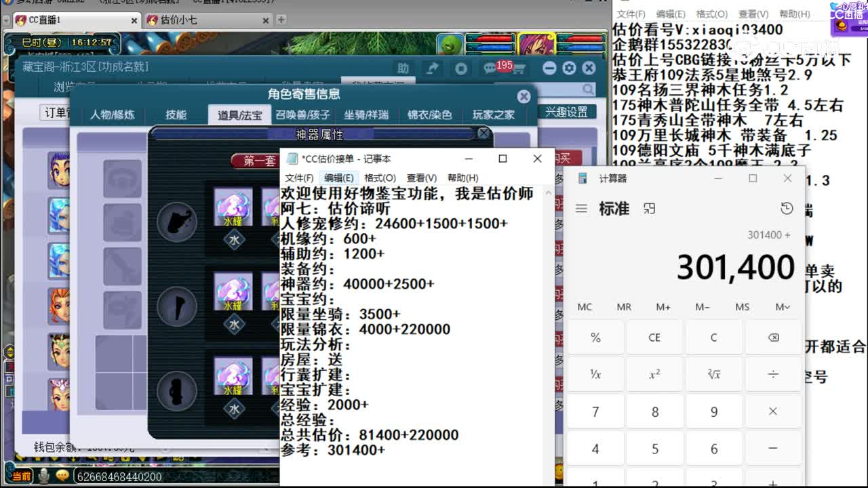Click the line 限量锦衣：4000+220000 in notepad

(366, 329)
